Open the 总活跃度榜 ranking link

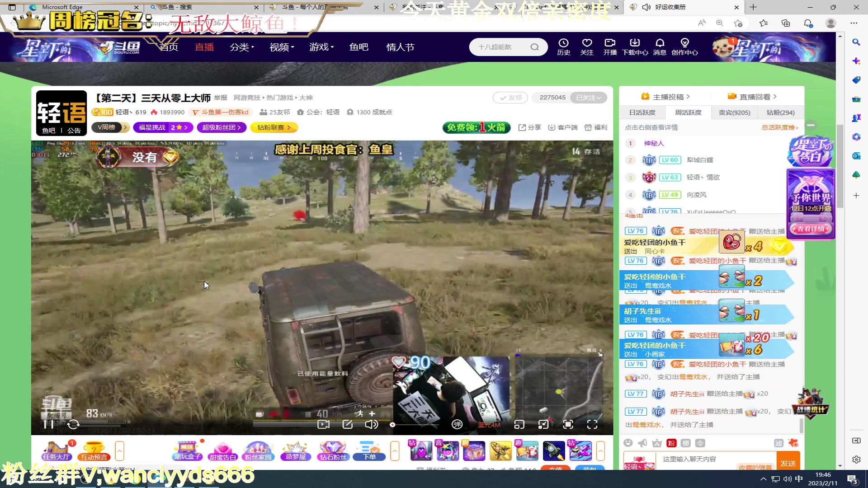pos(780,127)
